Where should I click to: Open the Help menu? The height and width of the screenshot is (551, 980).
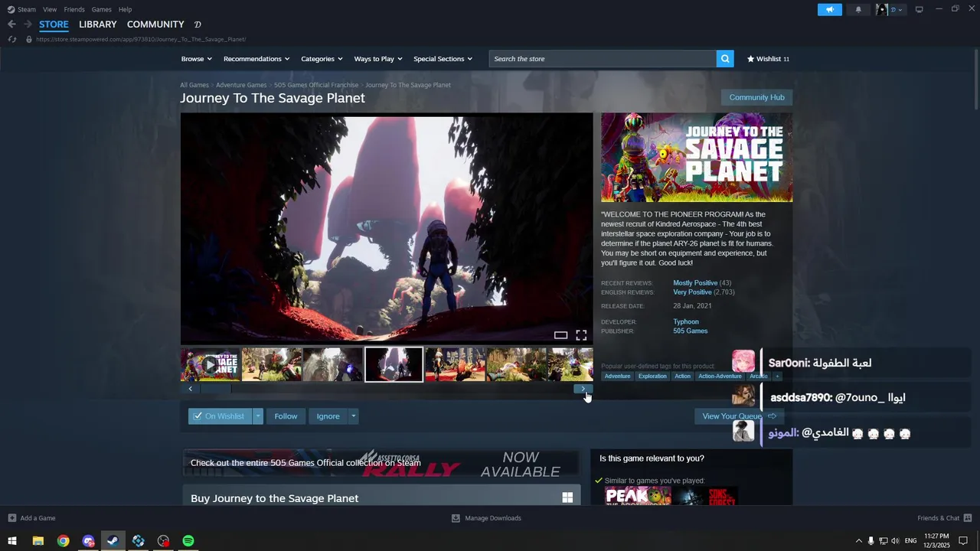click(125, 9)
